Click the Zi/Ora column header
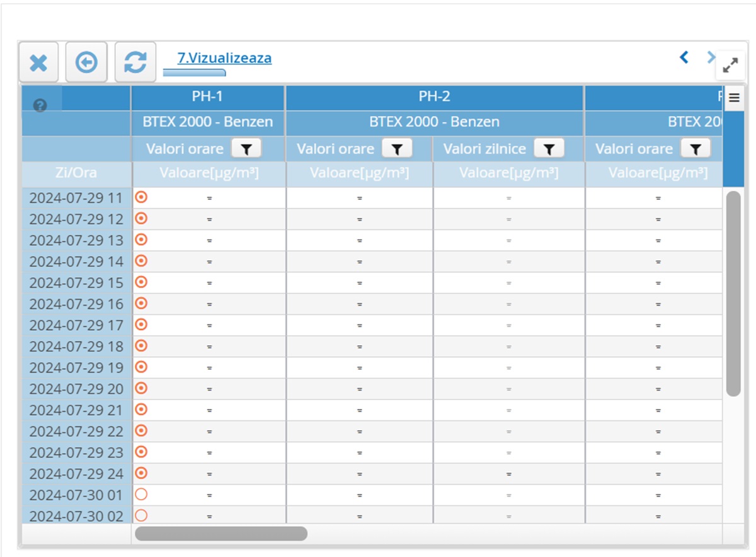 [76, 173]
